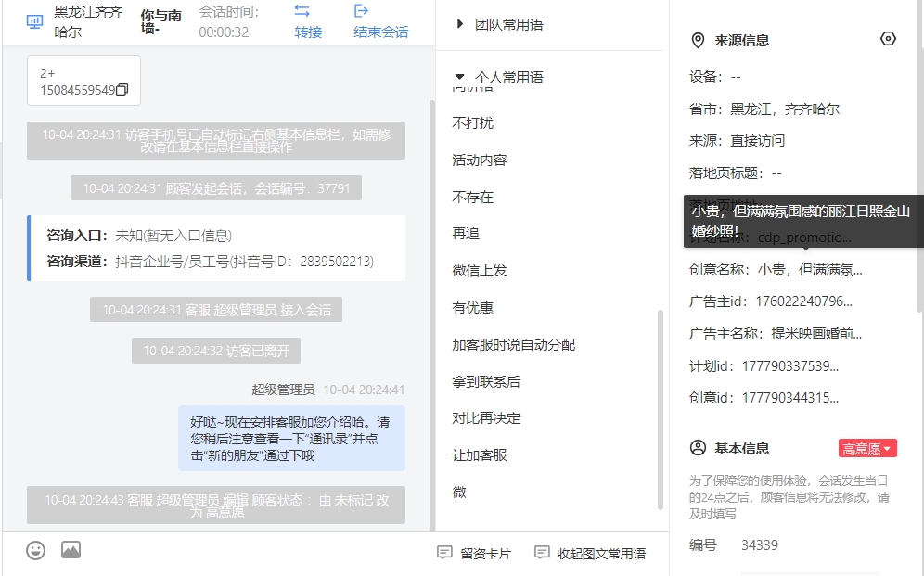924x576 pixels.
Task: Click the 会话时间 00:00:32 timer
Action: pos(228,21)
